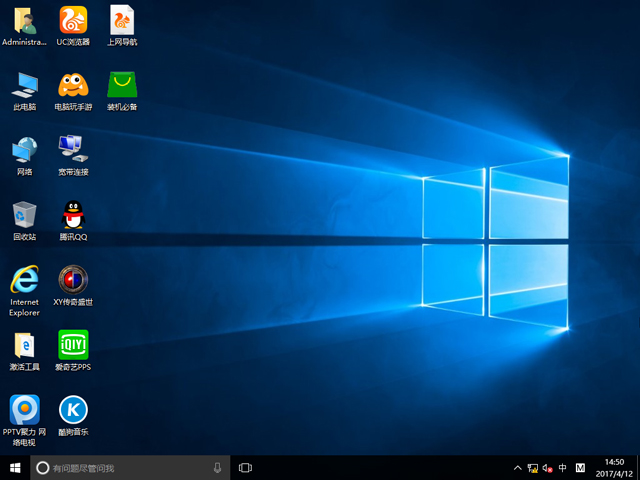Open the 爱奇艺PPS video app icon
The image size is (640, 480).
pos(72,345)
